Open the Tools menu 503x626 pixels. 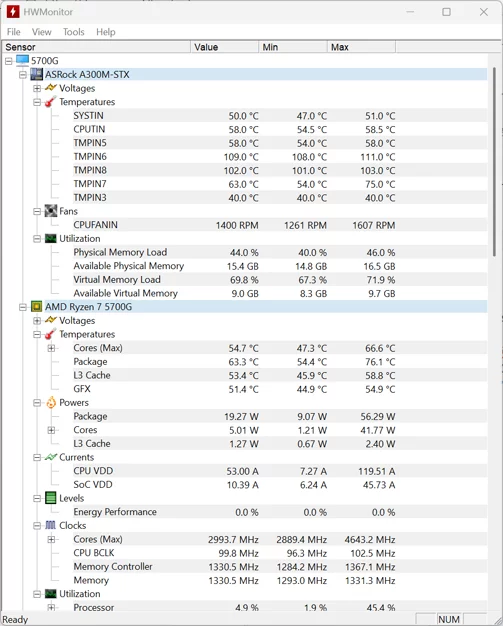click(74, 32)
